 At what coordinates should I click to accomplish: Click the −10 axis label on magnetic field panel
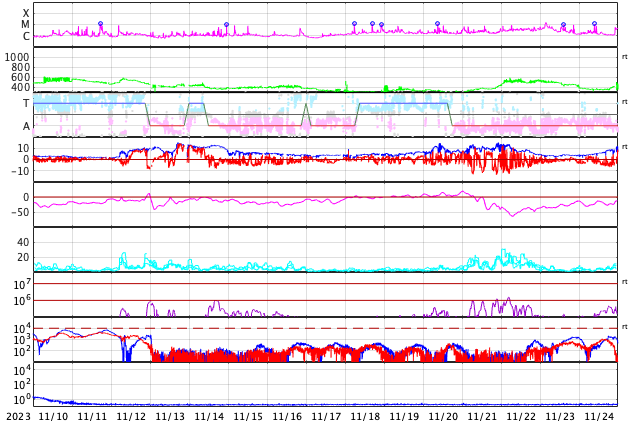click(20, 171)
